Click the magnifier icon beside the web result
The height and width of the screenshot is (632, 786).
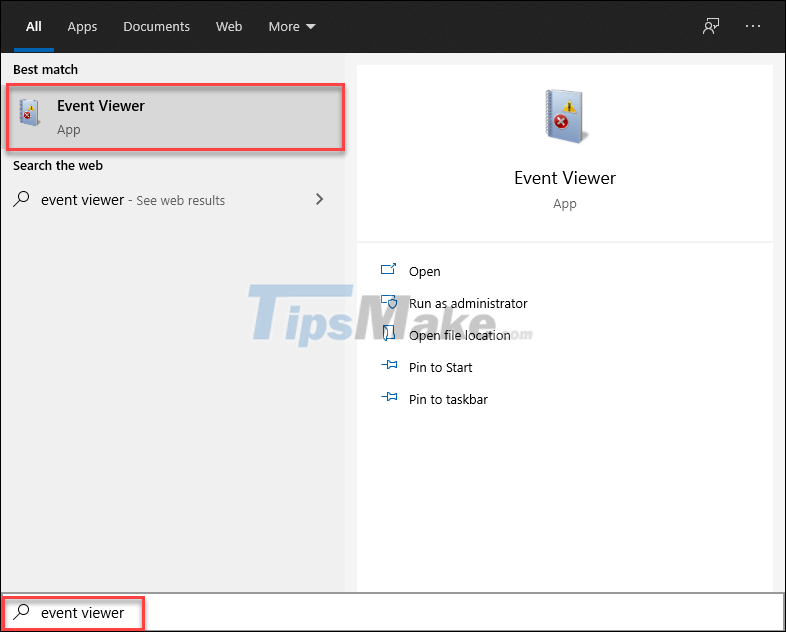[21, 199]
